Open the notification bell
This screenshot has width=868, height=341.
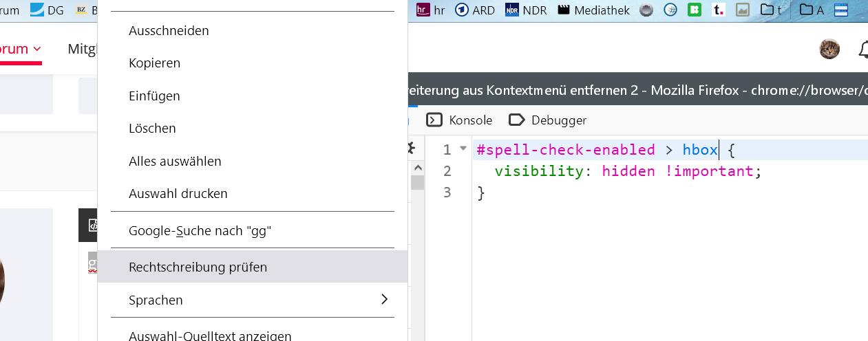pos(863,49)
